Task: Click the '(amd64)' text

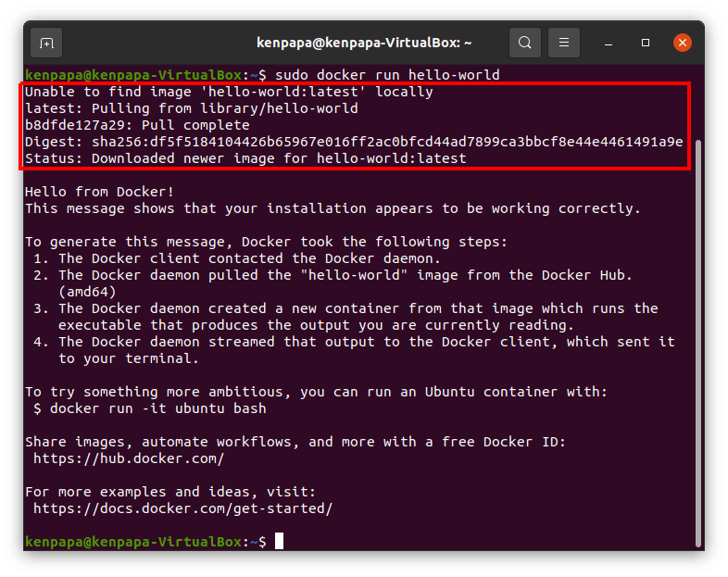Action: pos(87,292)
